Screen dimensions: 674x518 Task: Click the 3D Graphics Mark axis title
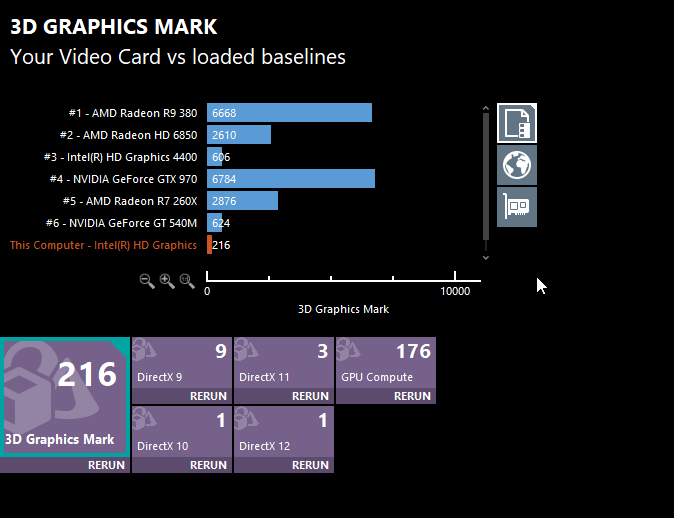343,309
